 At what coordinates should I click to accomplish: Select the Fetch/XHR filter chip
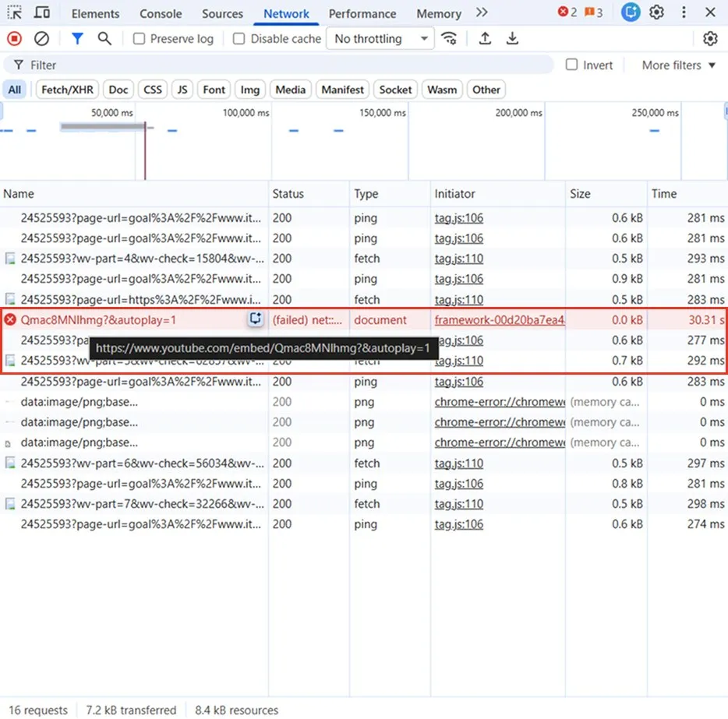click(67, 90)
